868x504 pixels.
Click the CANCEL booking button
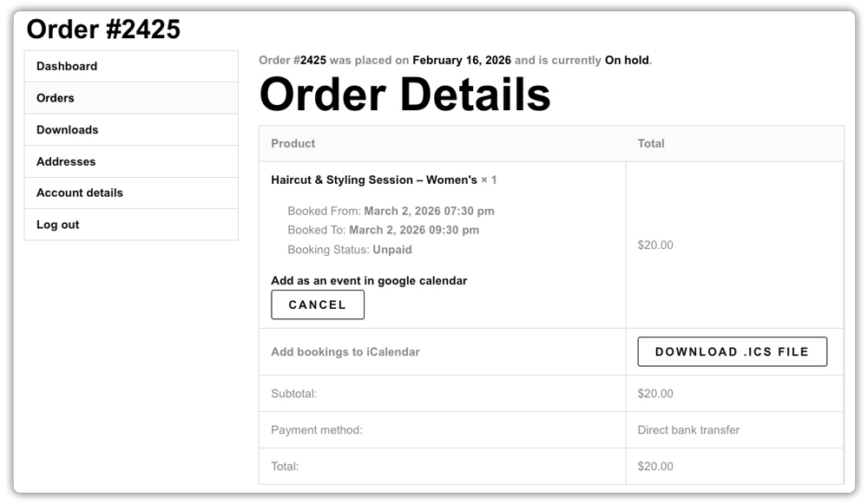(318, 304)
